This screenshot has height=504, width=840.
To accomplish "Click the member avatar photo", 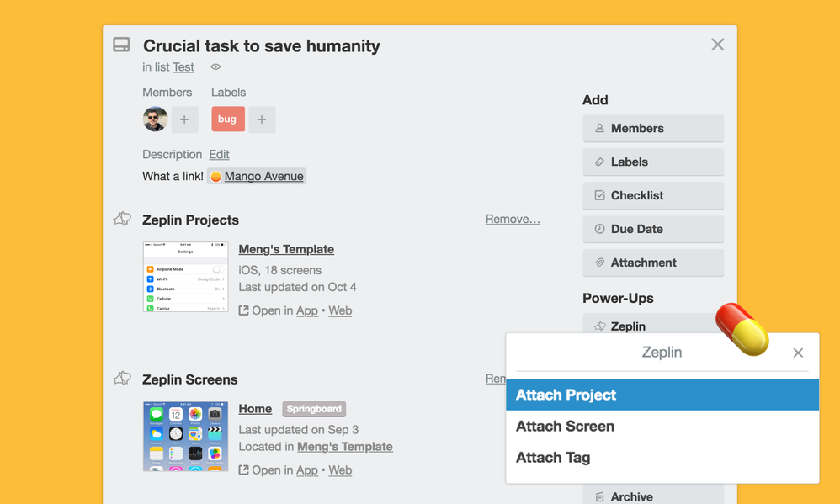I will 156,119.
